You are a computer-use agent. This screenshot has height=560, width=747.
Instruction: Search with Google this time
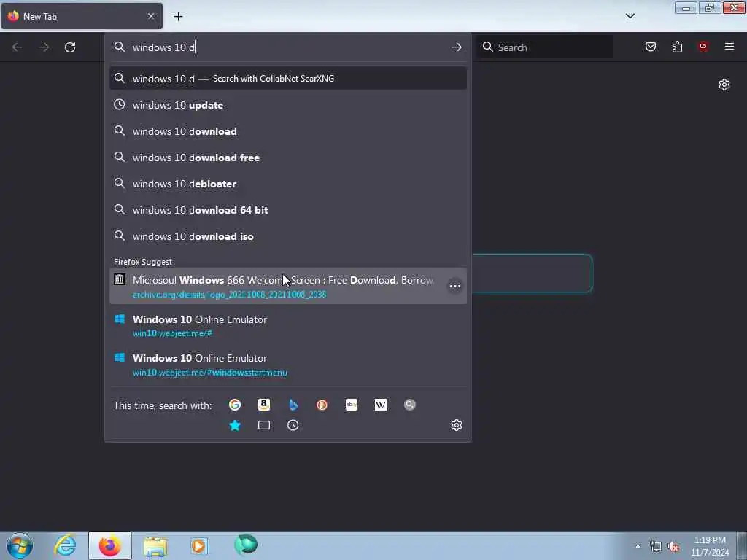[x=235, y=405]
